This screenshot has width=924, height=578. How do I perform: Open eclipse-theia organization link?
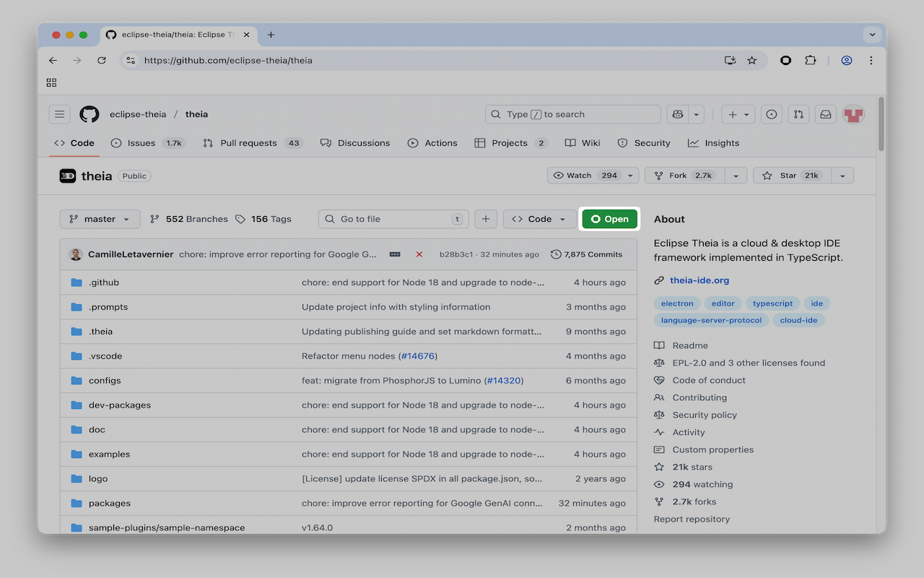(138, 114)
